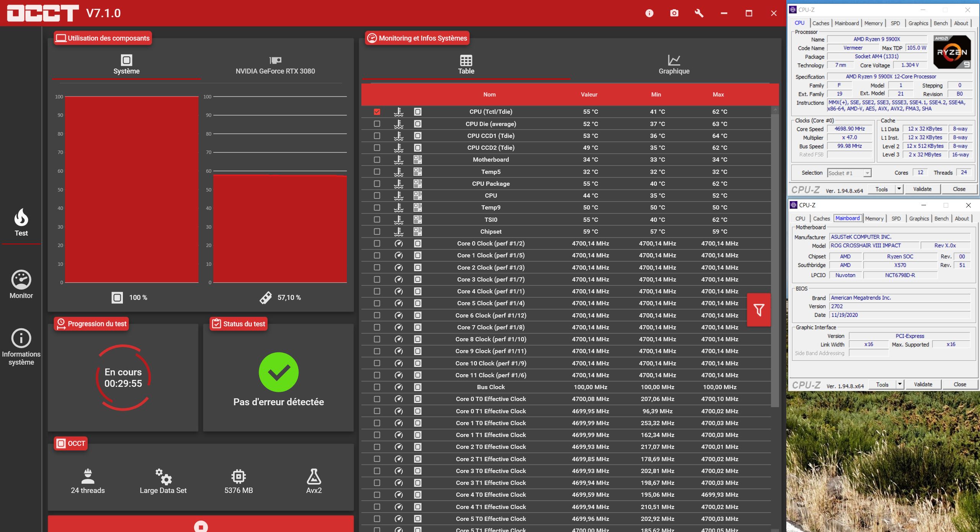Viewport: 980px width, 532px height.
Task: Open About tab in upper CPU-Z window
Action: click(961, 23)
